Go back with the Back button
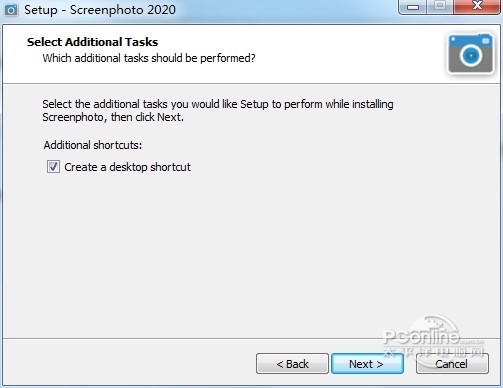The width and height of the screenshot is (503, 388). (292, 364)
